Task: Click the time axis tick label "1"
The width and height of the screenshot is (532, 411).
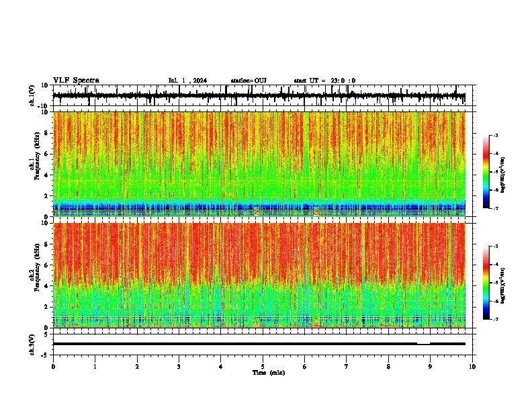Action: [95, 367]
